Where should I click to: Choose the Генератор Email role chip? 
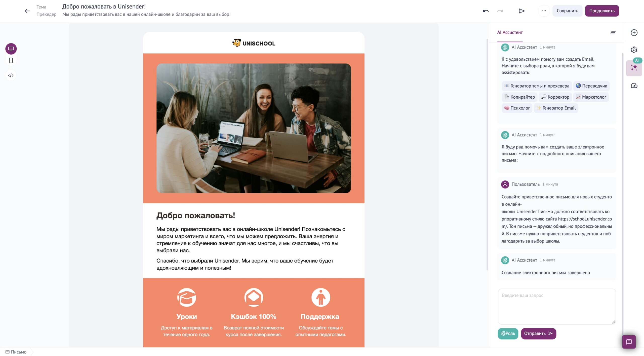pyautogui.click(x=556, y=108)
